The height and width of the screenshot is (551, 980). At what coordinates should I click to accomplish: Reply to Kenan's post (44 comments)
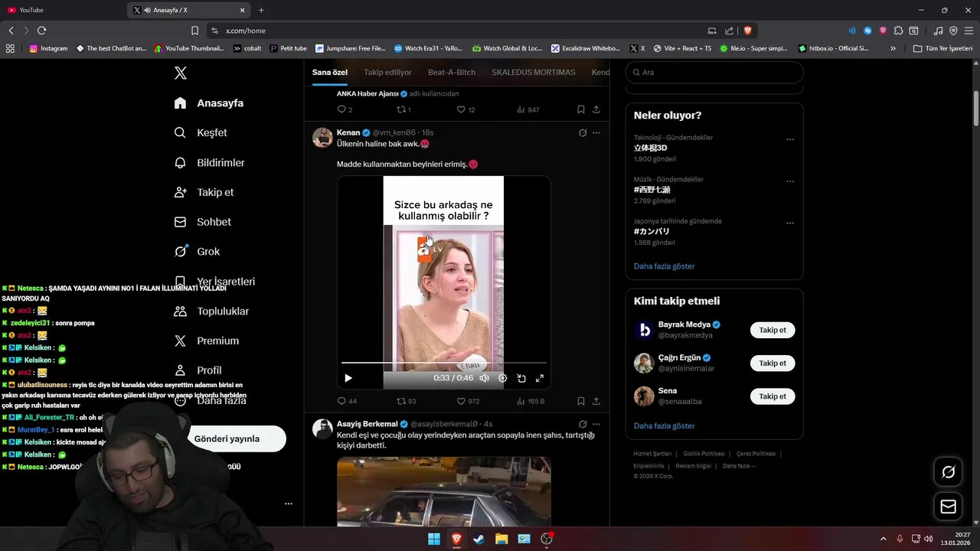tap(347, 401)
